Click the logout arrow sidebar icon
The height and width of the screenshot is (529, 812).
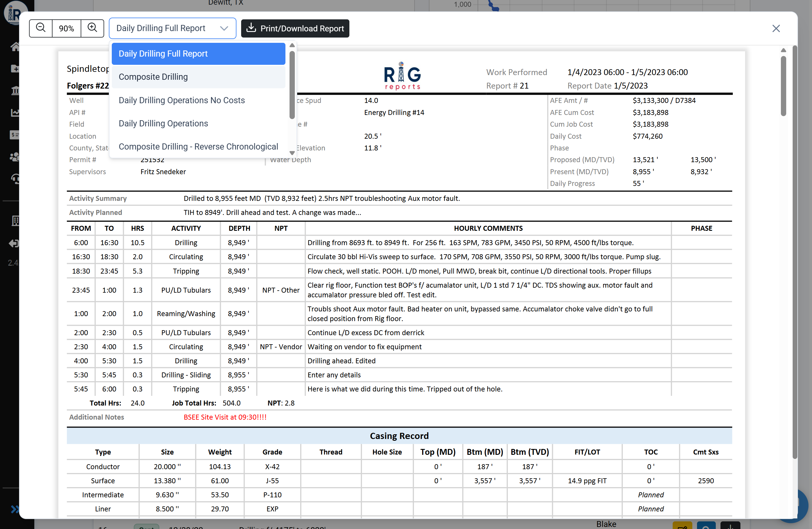[14, 243]
